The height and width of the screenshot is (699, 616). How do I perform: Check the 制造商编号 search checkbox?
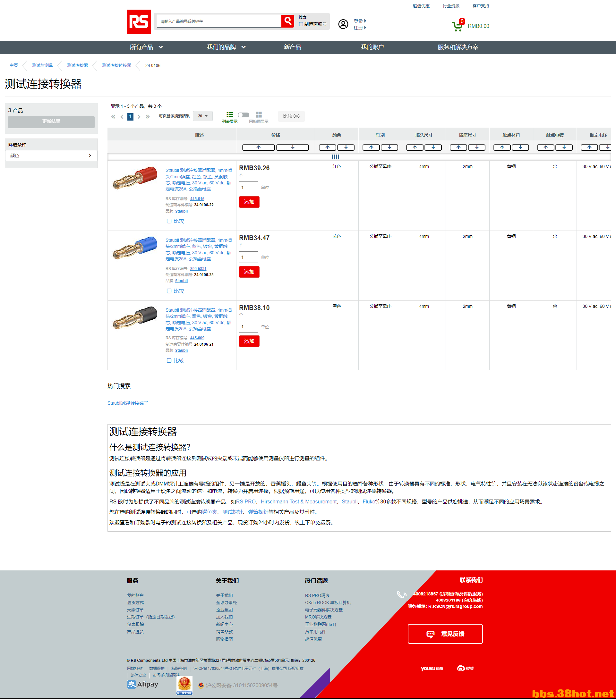click(x=301, y=24)
